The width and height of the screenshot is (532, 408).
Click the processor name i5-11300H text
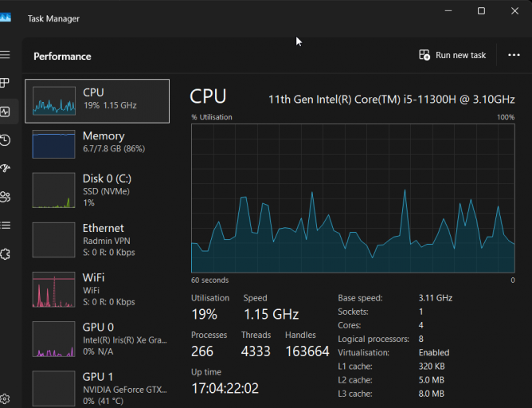tap(392, 100)
